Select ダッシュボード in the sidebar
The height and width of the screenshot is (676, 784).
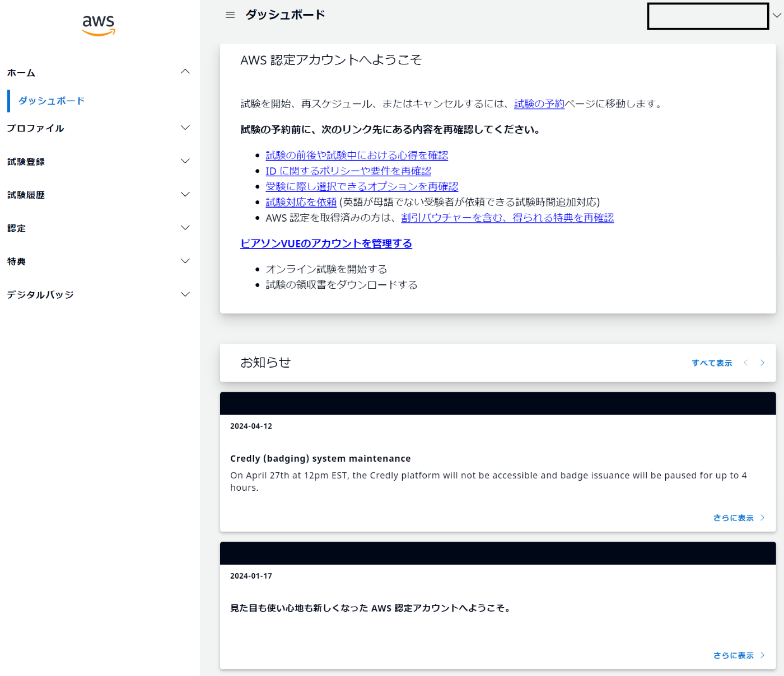pos(52,101)
